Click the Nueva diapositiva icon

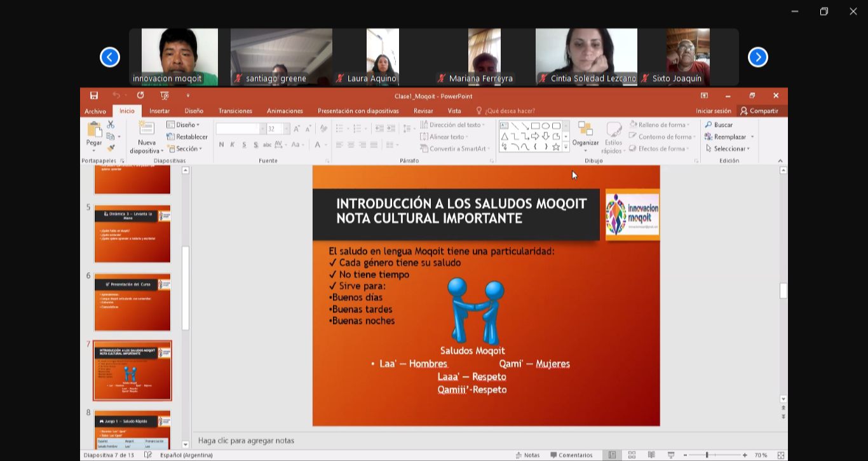tap(147, 129)
